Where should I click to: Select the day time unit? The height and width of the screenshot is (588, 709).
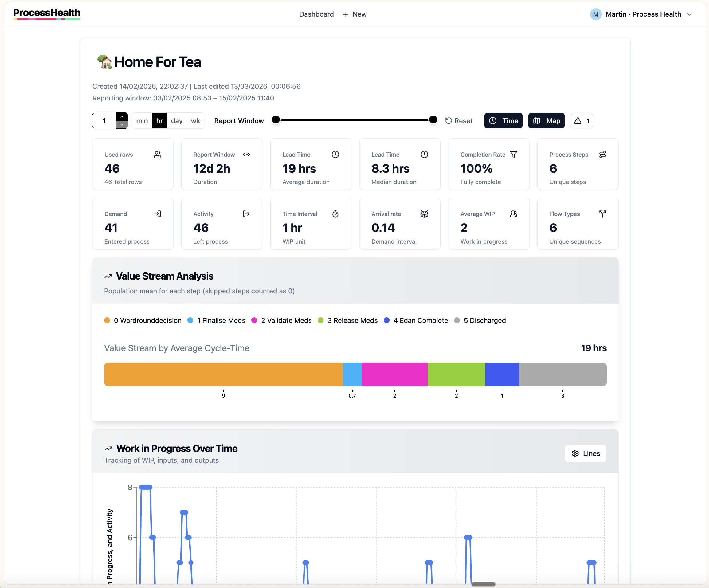[x=177, y=120]
